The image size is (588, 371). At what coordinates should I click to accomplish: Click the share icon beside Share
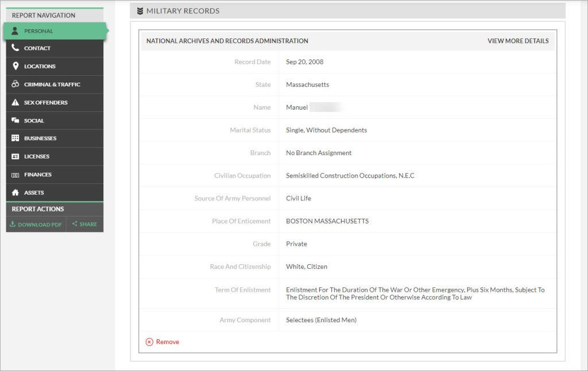click(x=75, y=223)
